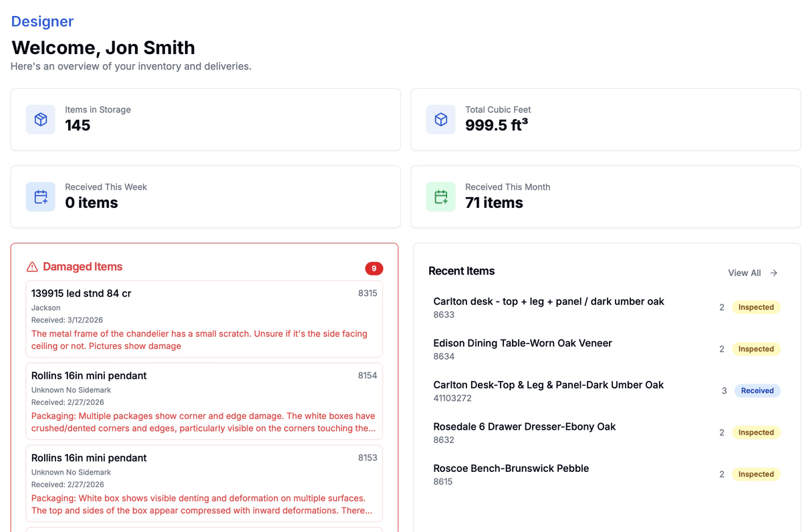This screenshot has width=802, height=532.
Task: Open the 139915 led stnd 84 cr damaged item
Action: pos(205,319)
